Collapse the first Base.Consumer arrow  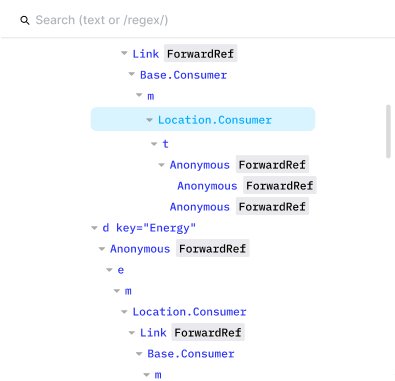point(132,74)
